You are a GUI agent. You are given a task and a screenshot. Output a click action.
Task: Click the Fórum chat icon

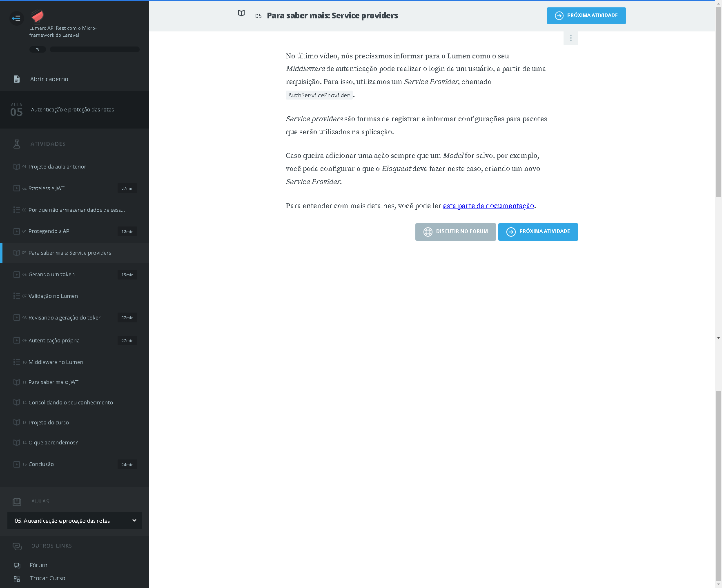coord(17,565)
